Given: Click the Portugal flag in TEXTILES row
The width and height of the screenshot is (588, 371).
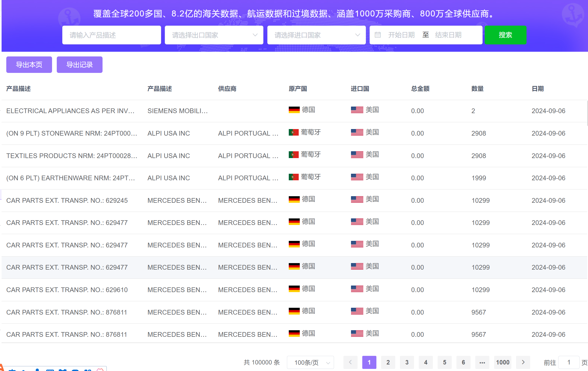Looking at the screenshot, I should tap(294, 155).
